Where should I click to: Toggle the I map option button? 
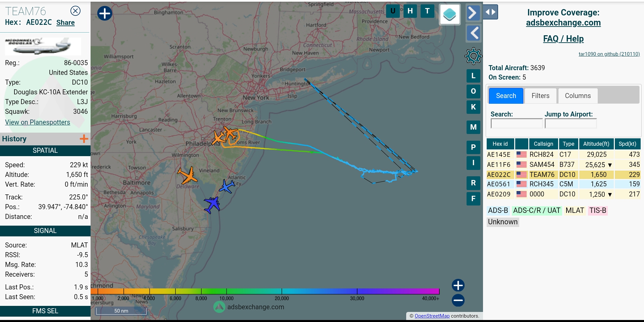(x=473, y=163)
